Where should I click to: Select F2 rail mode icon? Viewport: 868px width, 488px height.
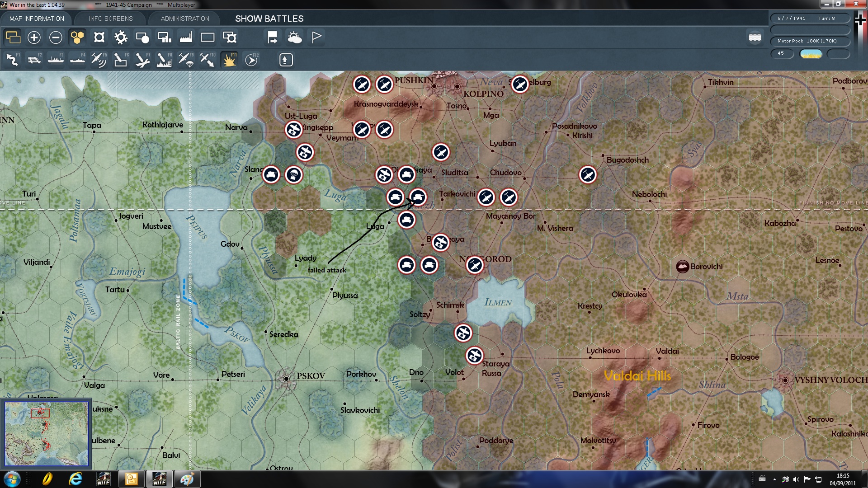point(34,60)
